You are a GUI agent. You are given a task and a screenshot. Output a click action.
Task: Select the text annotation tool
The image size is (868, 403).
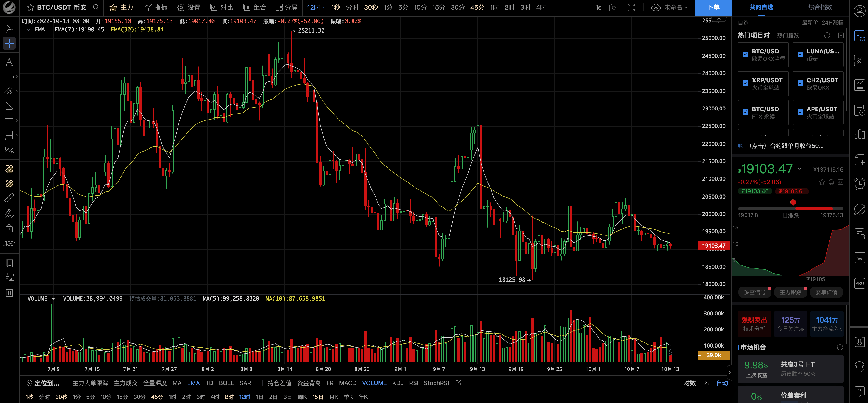pyautogui.click(x=9, y=62)
